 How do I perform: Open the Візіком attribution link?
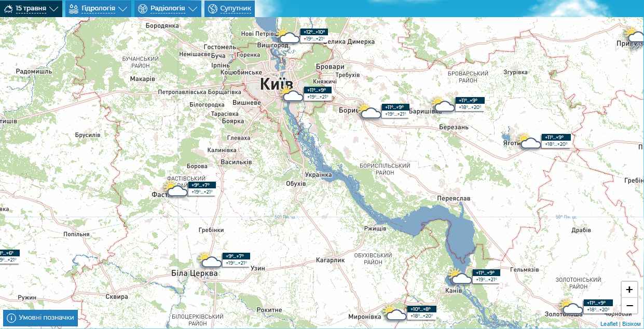[632, 324]
